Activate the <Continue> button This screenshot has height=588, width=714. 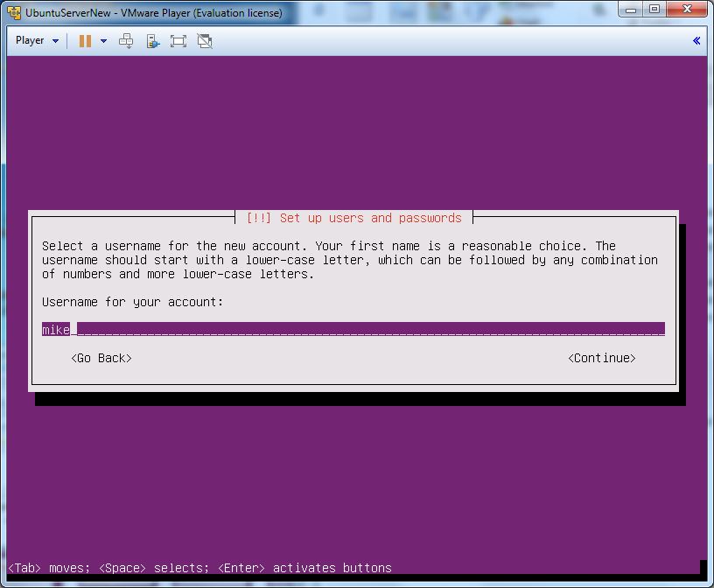point(601,358)
